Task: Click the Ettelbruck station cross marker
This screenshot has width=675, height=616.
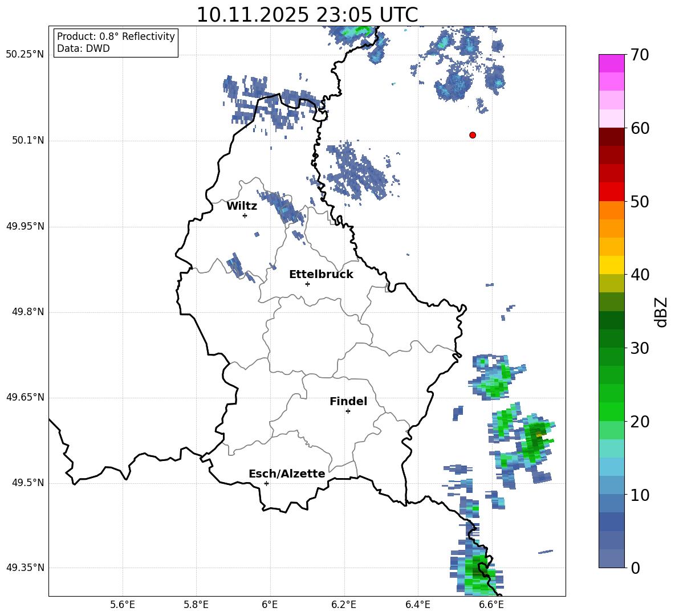Action: 307,284
